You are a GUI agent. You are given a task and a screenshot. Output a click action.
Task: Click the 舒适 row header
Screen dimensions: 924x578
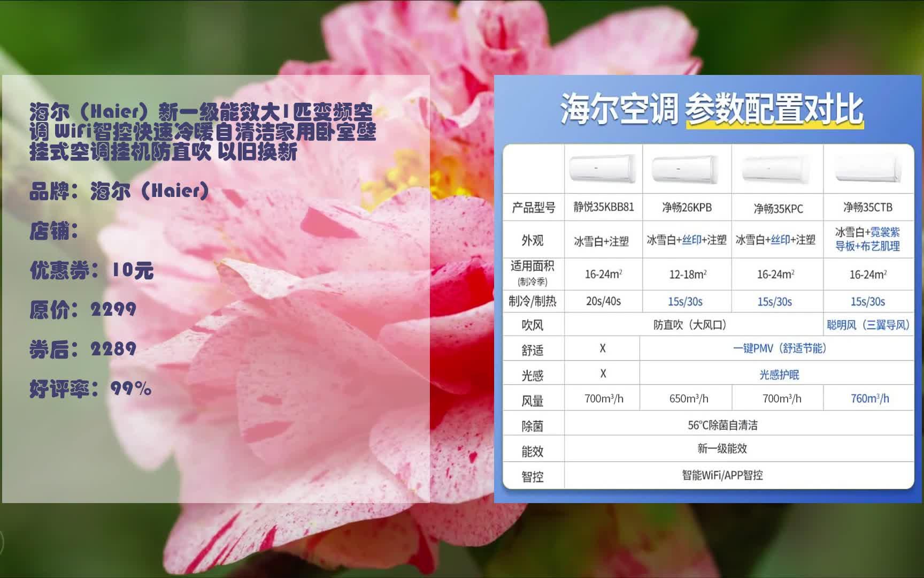pyautogui.click(x=533, y=351)
